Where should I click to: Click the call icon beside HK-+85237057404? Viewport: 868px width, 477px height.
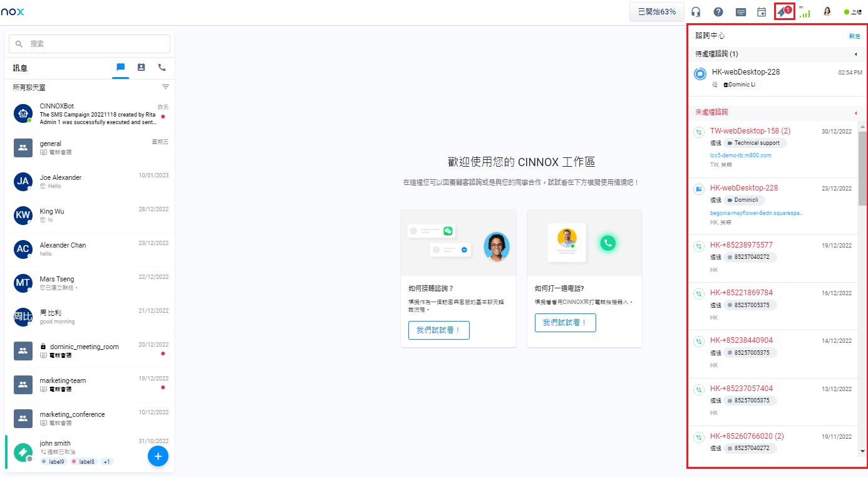(699, 389)
